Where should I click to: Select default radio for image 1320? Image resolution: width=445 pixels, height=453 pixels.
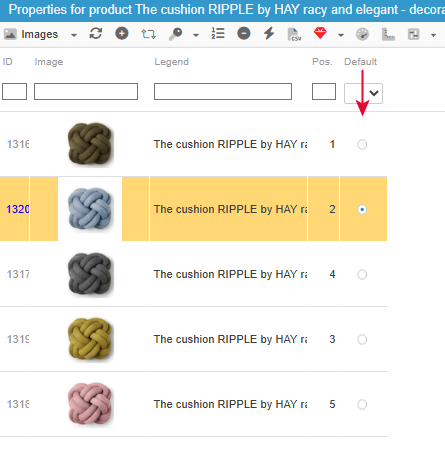(x=362, y=209)
